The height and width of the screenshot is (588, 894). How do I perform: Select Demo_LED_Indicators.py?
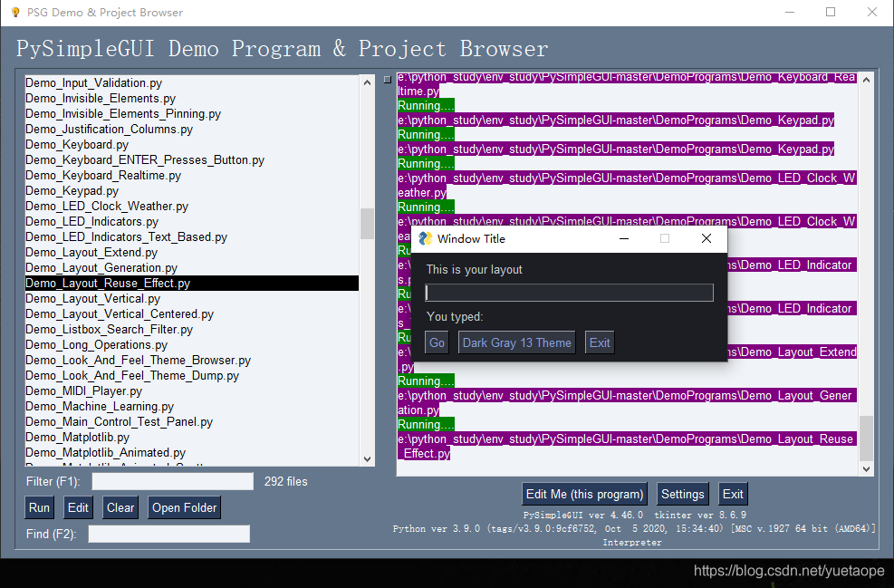[x=192, y=221]
